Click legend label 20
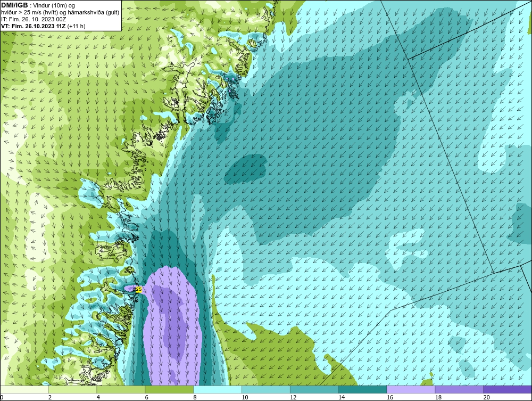 coord(487,397)
